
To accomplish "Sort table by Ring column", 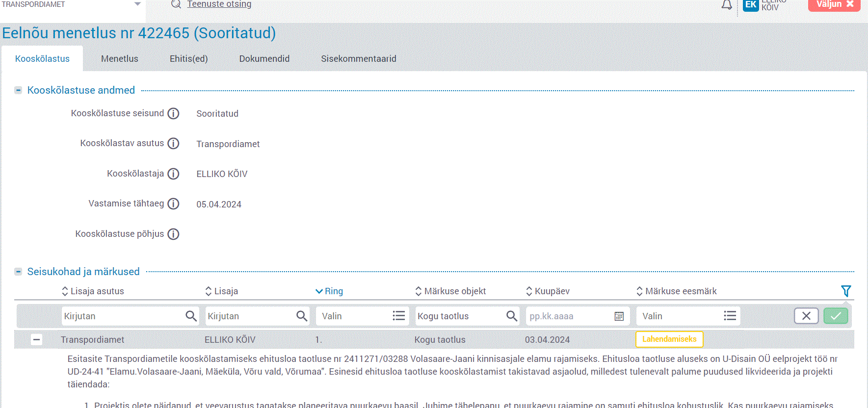I will [x=329, y=291].
